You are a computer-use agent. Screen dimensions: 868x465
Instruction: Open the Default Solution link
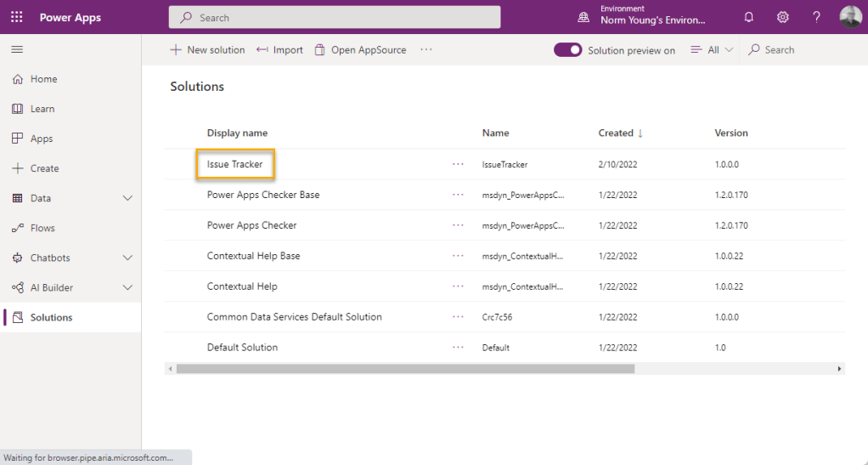(242, 348)
